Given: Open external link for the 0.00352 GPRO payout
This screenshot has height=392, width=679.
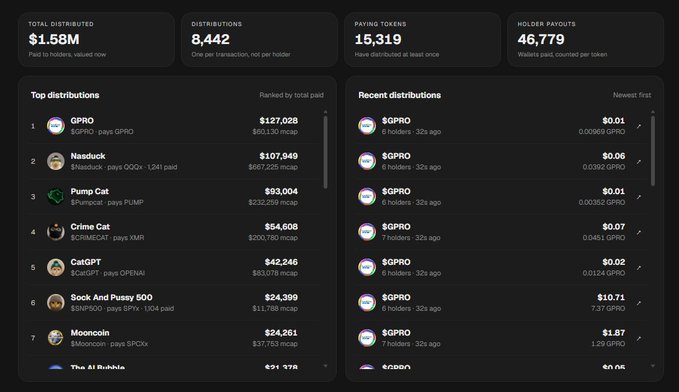Looking at the screenshot, I should (639, 197).
